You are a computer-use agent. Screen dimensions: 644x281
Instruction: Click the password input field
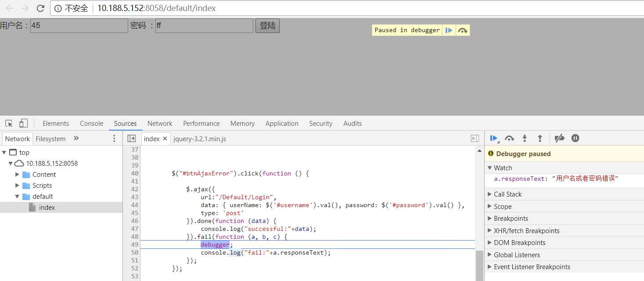[204, 26]
